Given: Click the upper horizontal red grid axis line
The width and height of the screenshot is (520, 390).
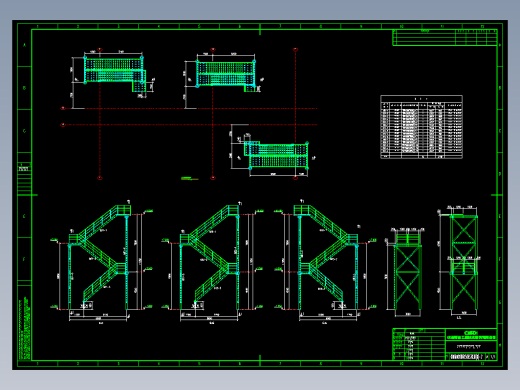Looking at the screenshot, I should pos(190,108).
